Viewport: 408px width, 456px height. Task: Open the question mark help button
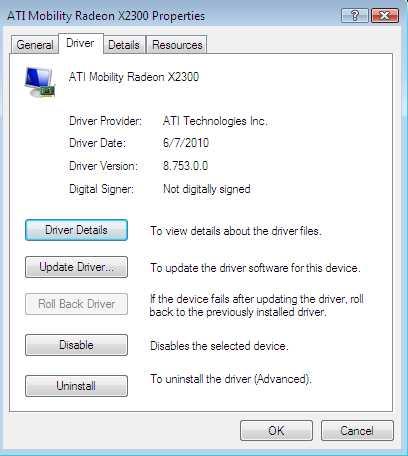[x=355, y=15]
